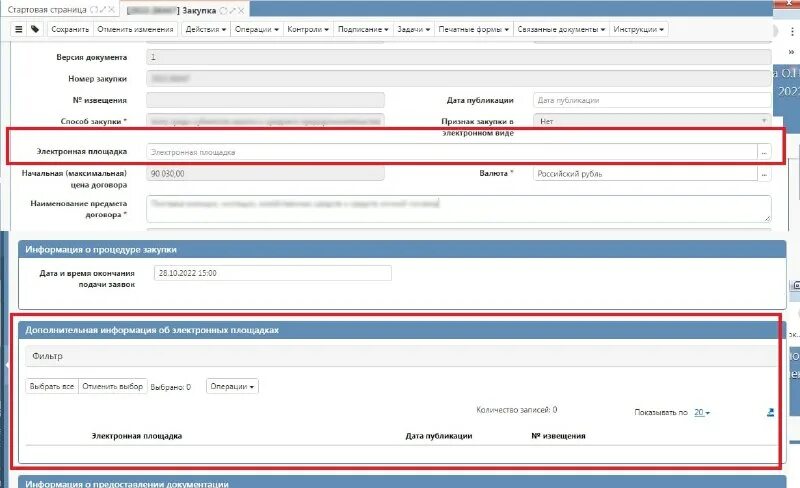Open the Связанные документы dropdown menu
This screenshot has height=488, width=800.
point(561,29)
